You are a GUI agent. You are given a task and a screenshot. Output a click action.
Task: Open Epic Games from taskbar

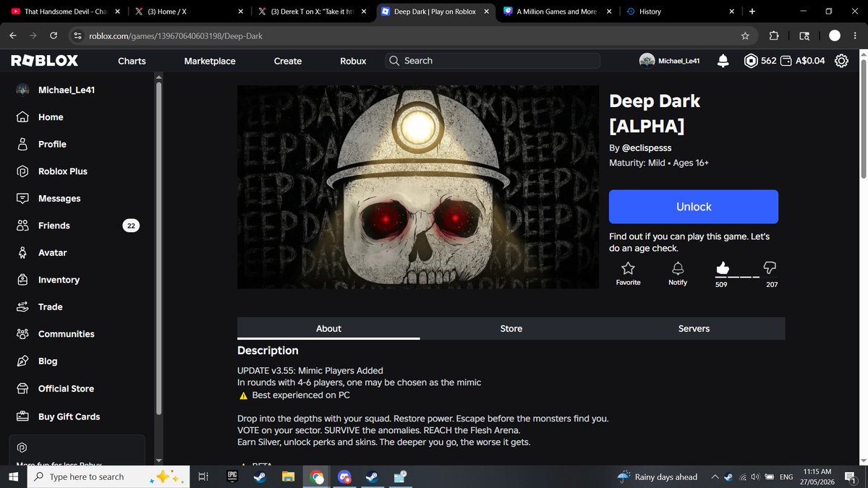click(232, 477)
